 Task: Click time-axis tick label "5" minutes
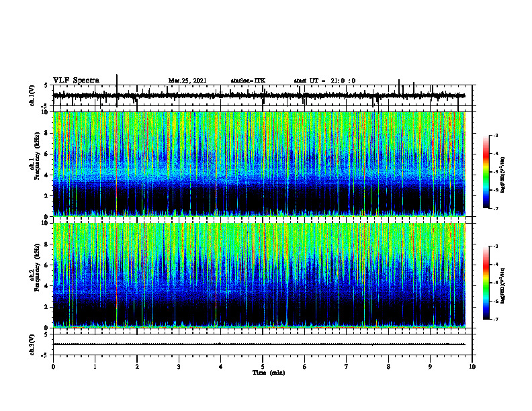[263, 367]
